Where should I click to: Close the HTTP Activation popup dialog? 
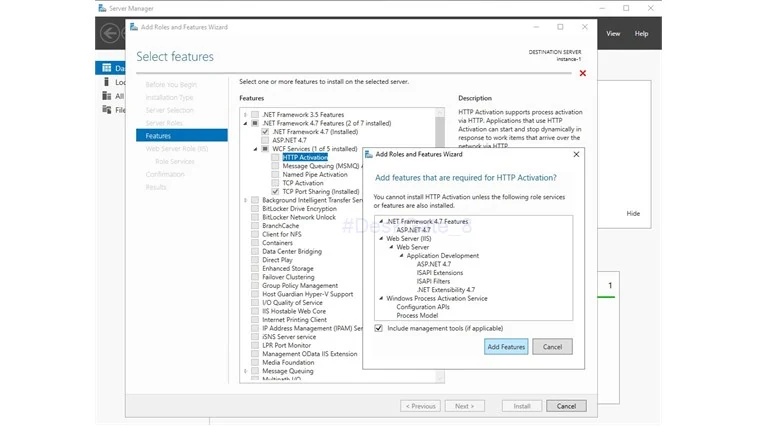pyautogui.click(x=576, y=154)
